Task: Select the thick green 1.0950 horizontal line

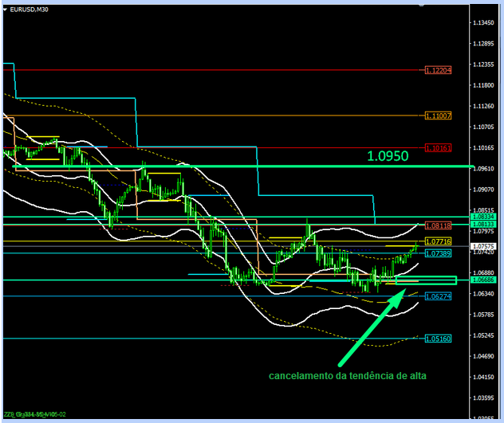Action: click(239, 167)
